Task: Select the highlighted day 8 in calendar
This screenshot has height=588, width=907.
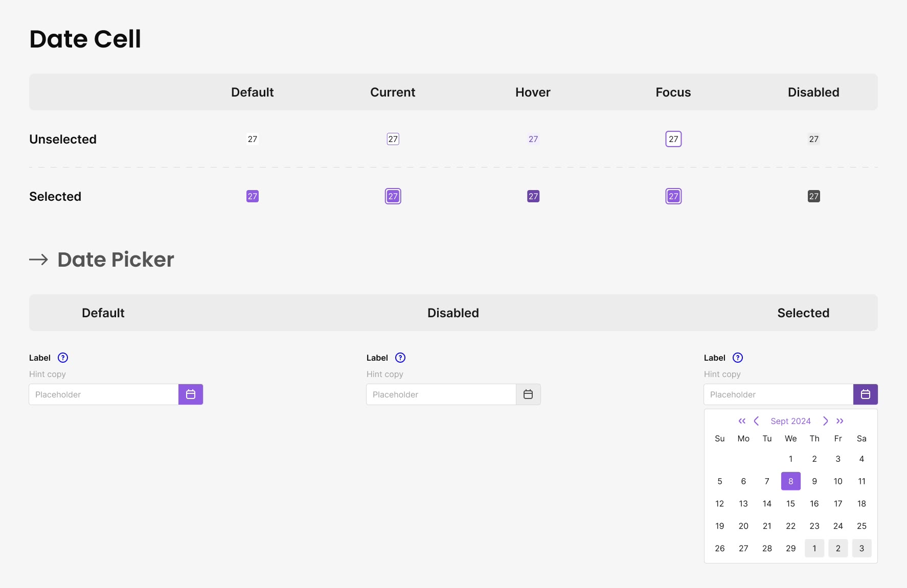Action: [x=790, y=481]
